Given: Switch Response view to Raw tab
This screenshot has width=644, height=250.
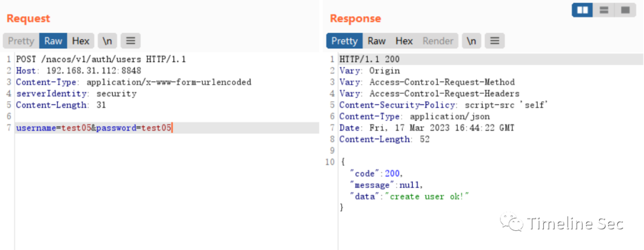Looking at the screenshot, I should 377,41.
